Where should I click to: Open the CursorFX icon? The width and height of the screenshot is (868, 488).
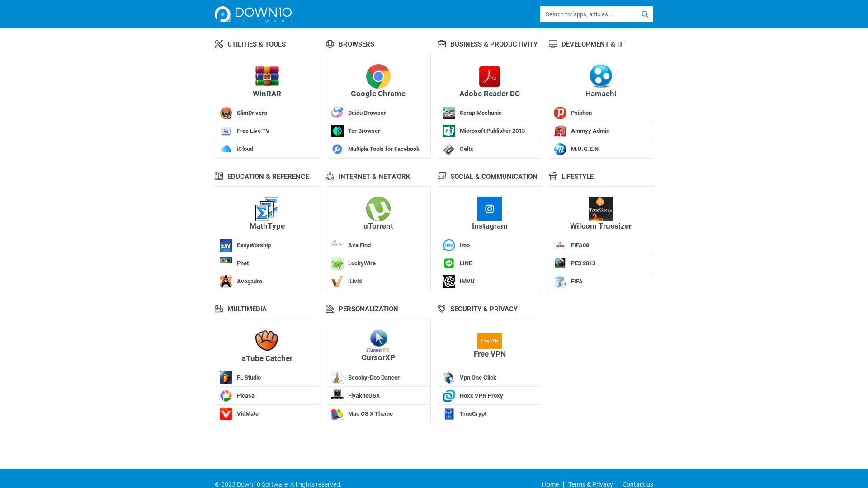coord(378,341)
